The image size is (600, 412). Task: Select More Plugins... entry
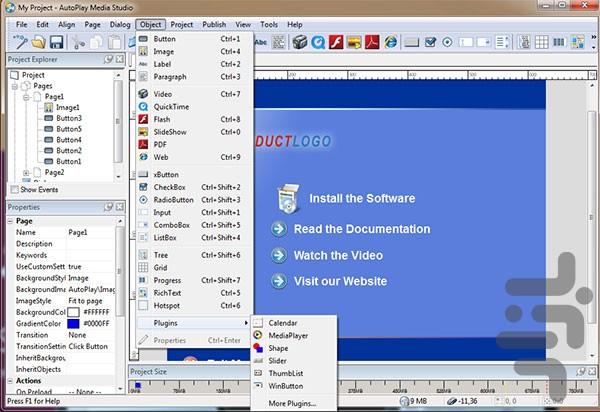[x=293, y=403]
